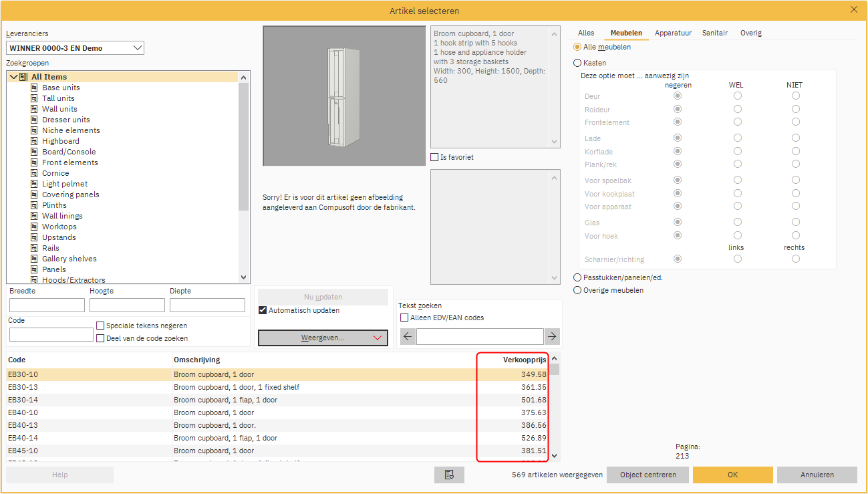Uncheck the Automatisch updaten checkbox

pyautogui.click(x=263, y=310)
